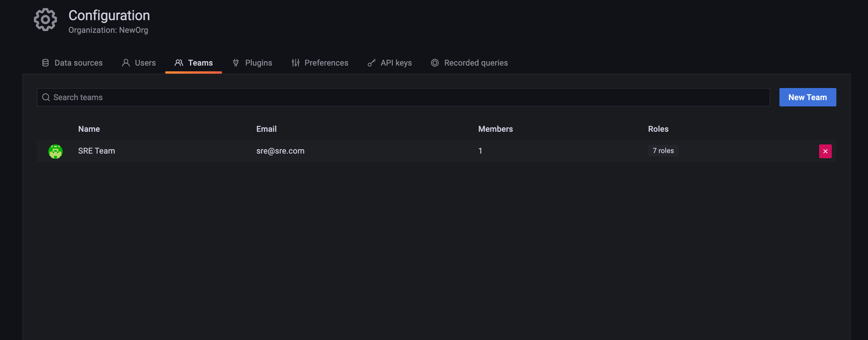This screenshot has width=868, height=340.
Task: Click the person icon beside Users
Action: coord(126,63)
